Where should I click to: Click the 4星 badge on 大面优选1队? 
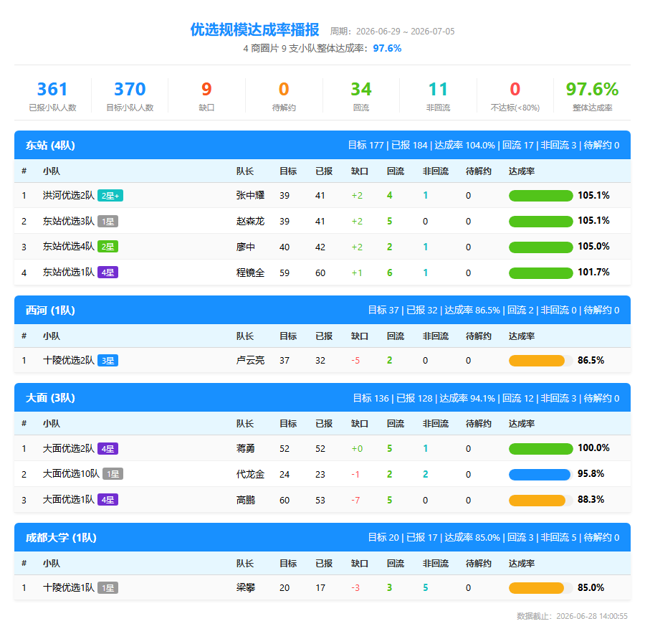pyautogui.click(x=107, y=500)
